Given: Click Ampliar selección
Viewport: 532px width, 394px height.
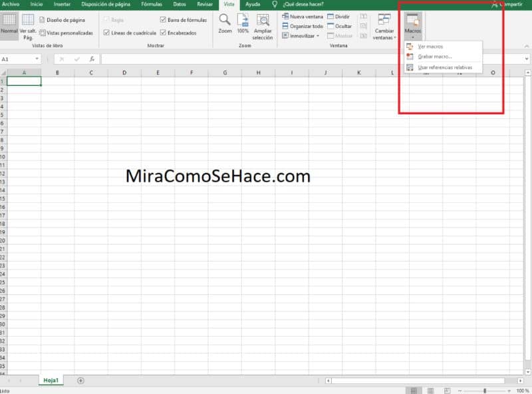Looking at the screenshot, I should point(263,27).
